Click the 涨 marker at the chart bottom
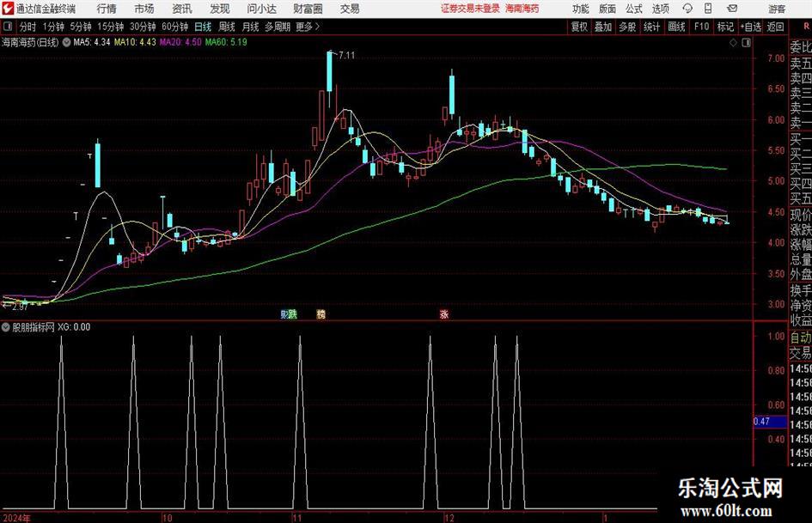The image size is (812, 523). pyautogui.click(x=443, y=313)
